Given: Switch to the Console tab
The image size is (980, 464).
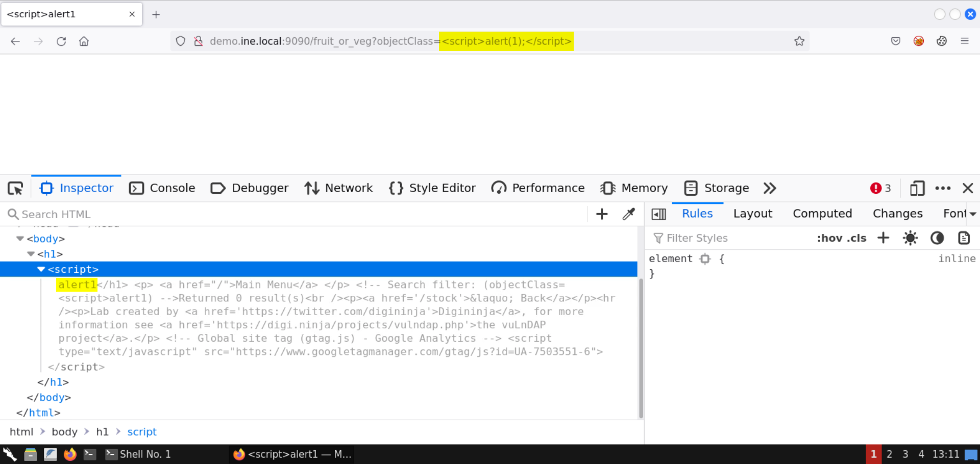Looking at the screenshot, I should tap(162, 188).
